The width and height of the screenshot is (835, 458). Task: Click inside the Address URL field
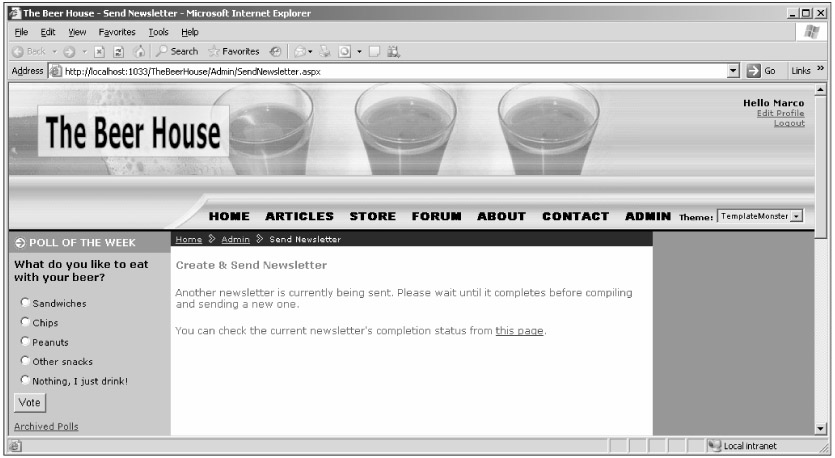[x=400, y=71]
